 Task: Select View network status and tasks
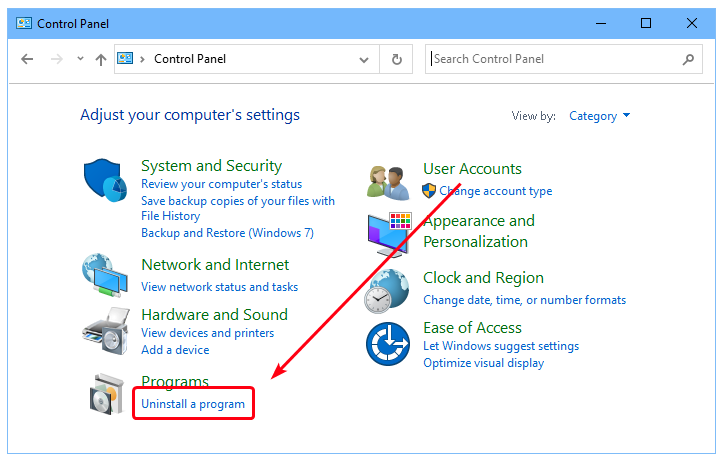219,287
